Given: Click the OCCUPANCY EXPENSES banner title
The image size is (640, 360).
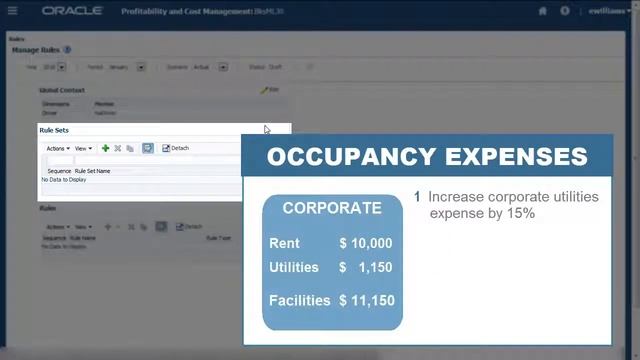Looking at the screenshot, I should pos(427,156).
